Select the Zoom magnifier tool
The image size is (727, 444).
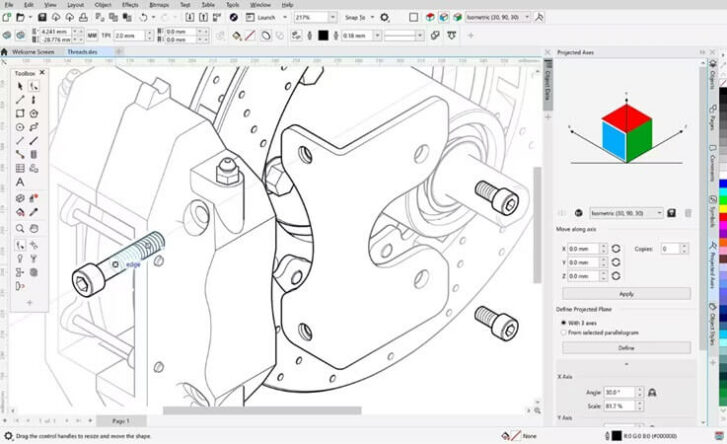20,228
